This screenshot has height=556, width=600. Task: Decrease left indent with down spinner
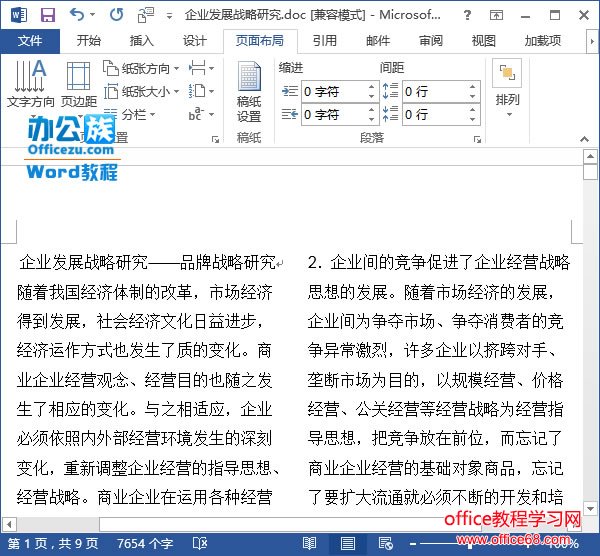tap(372, 97)
